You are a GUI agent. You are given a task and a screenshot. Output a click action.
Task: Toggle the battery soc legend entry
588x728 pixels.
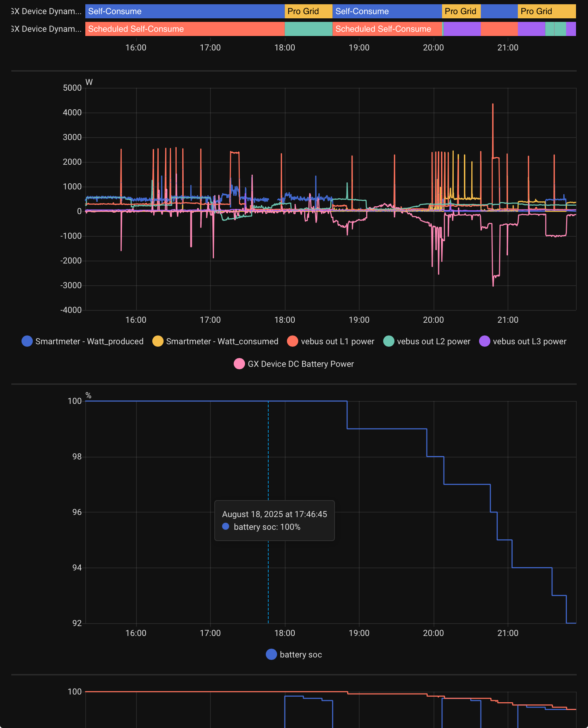[x=300, y=654]
